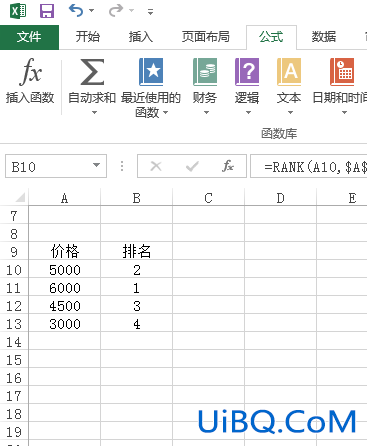Switch to the 页面布局 tab
Image resolution: width=367 pixels, height=446 pixels.
click(205, 37)
